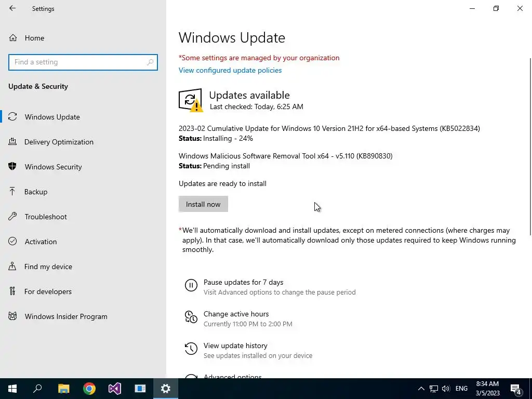Click the Activation checkmark circle icon
Screen dimensions: 532x399
12,241
